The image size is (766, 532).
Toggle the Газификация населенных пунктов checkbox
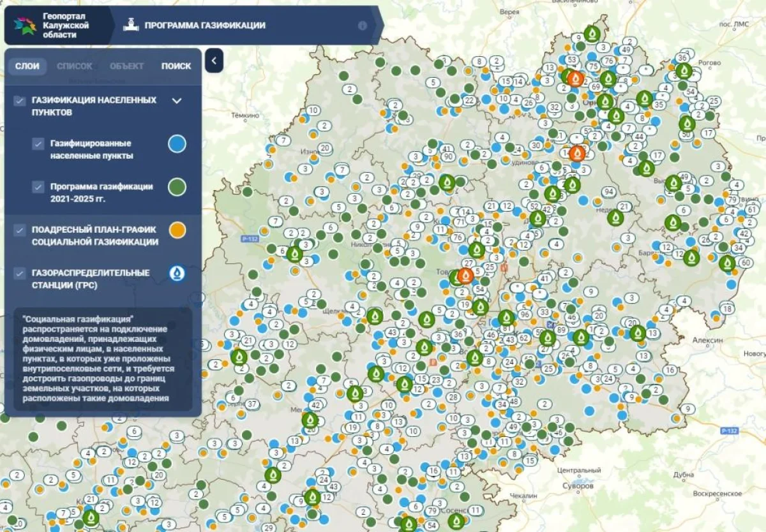click(x=20, y=101)
